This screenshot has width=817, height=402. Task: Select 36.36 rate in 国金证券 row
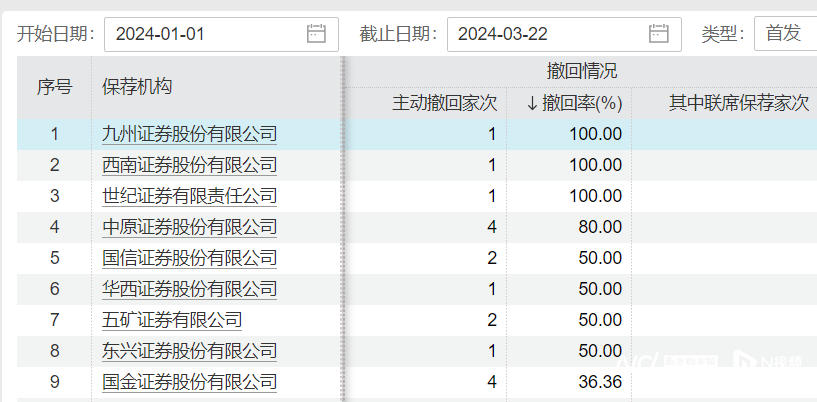pos(600,382)
